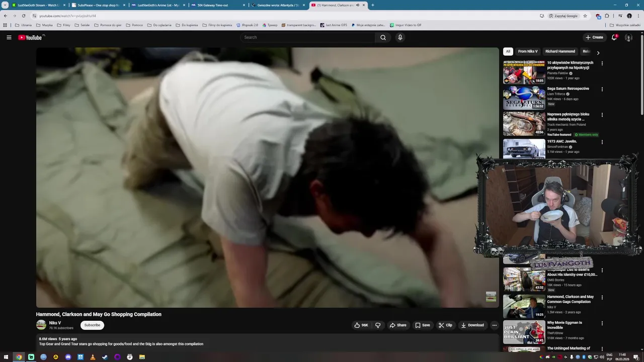Open YouTube notifications bell
Viewport: 644px width, 362px height.
pyautogui.click(x=614, y=37)
